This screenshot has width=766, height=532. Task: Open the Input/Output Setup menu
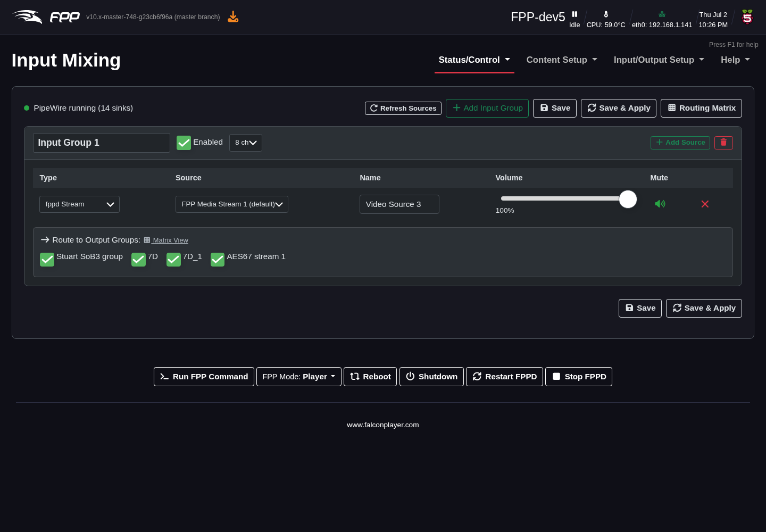coord(659,60)
